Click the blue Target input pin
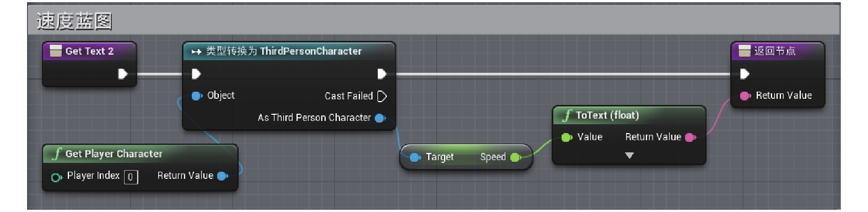Image resolution: width=868 pixels, height=212 pixels. pos(416,157)
